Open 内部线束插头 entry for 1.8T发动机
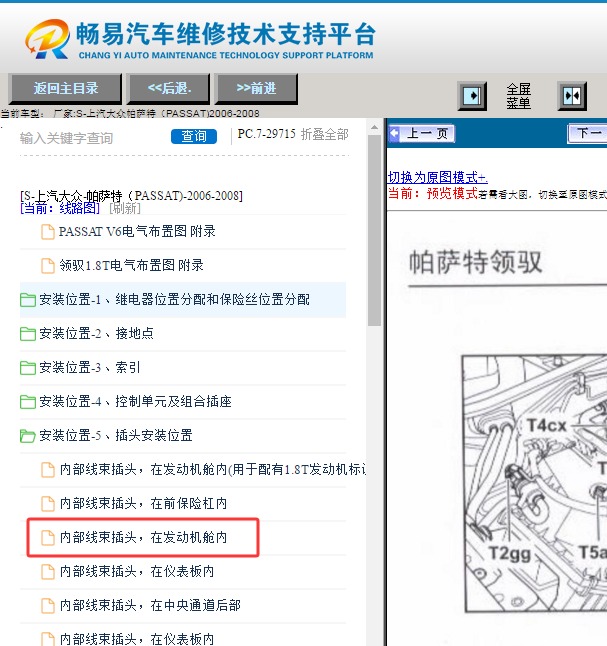Viewport: 607px width, 646px height. pos(213,469)
